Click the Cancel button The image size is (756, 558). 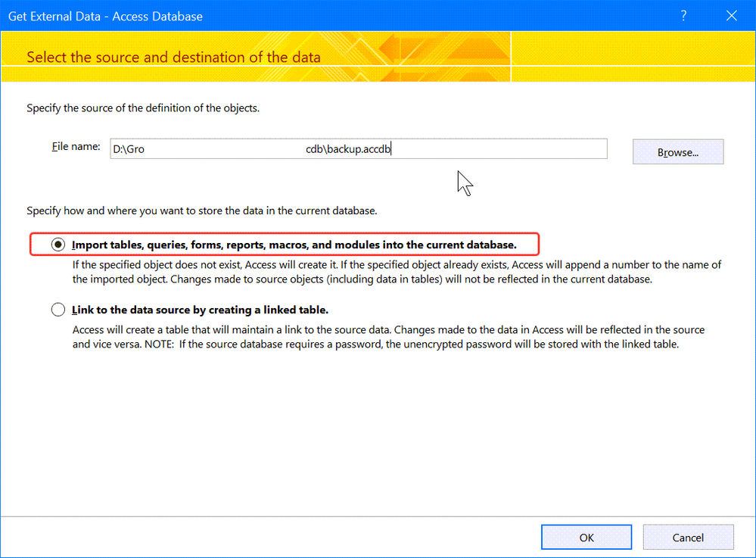[x=688, y=538]
